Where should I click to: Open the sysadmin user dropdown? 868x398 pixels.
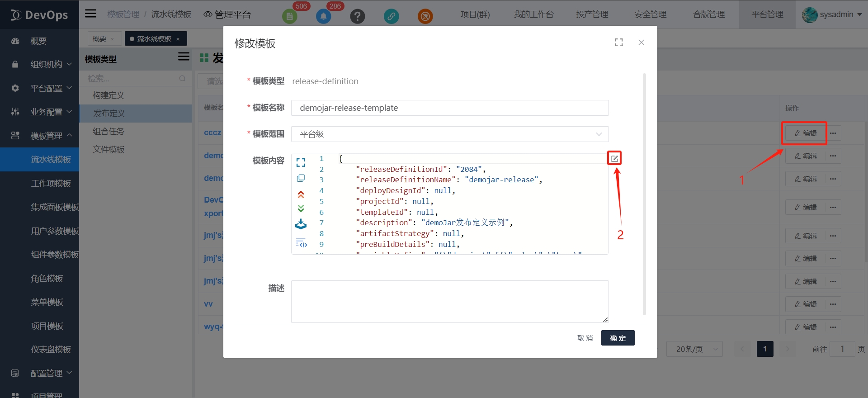pyautogui.click(x=832, y=14)
